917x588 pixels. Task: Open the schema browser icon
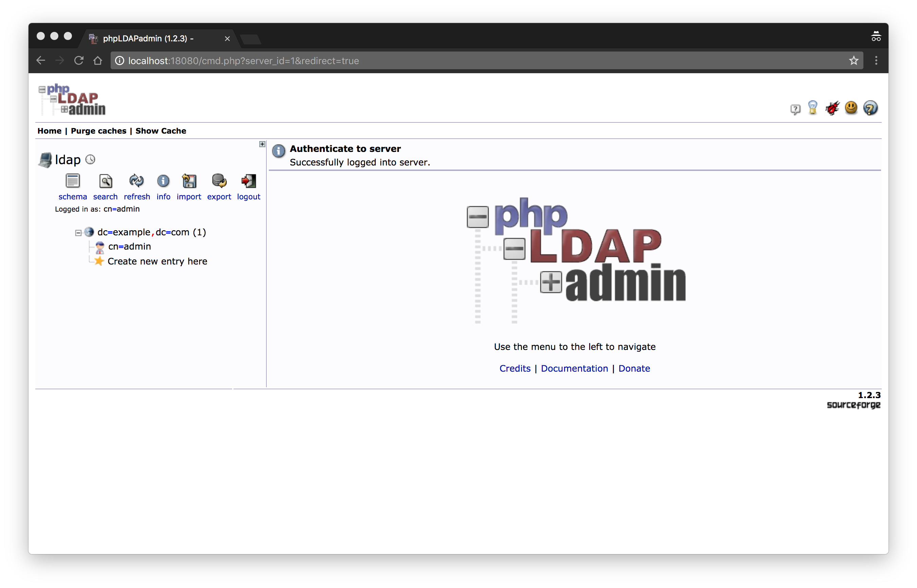click(72, 181)
